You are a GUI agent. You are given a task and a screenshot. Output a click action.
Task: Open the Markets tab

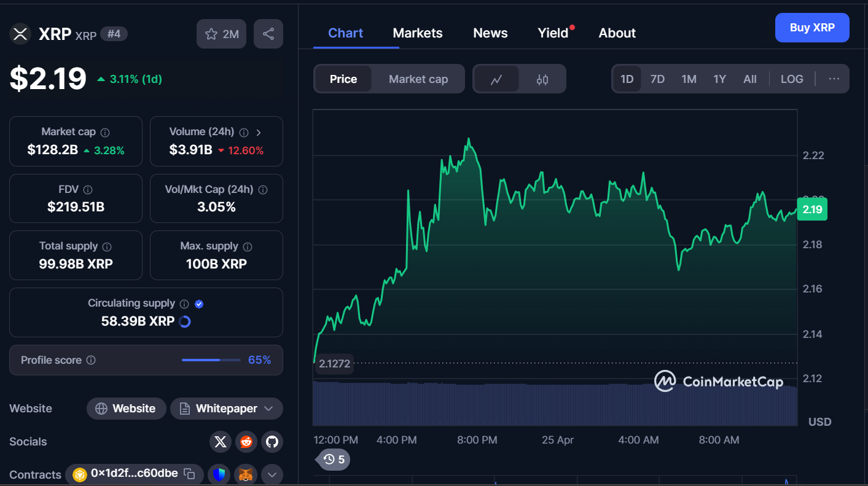pyautogui.click(x=418, y=33)
